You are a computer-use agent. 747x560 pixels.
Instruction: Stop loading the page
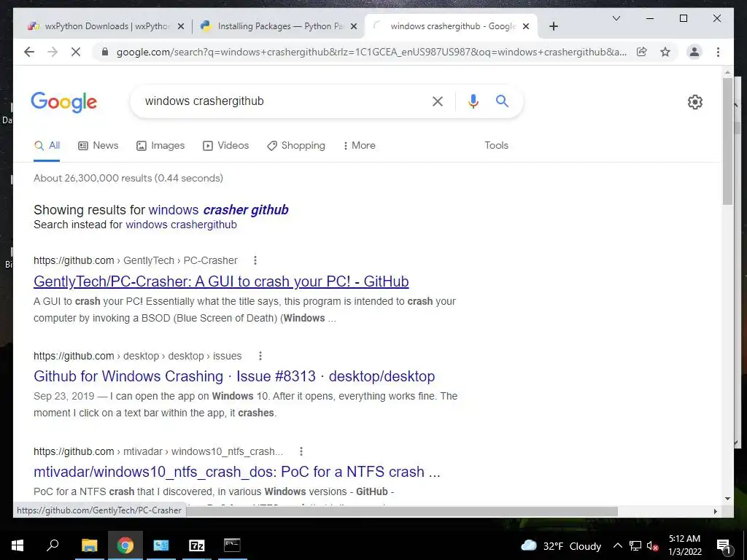point(76,52)
